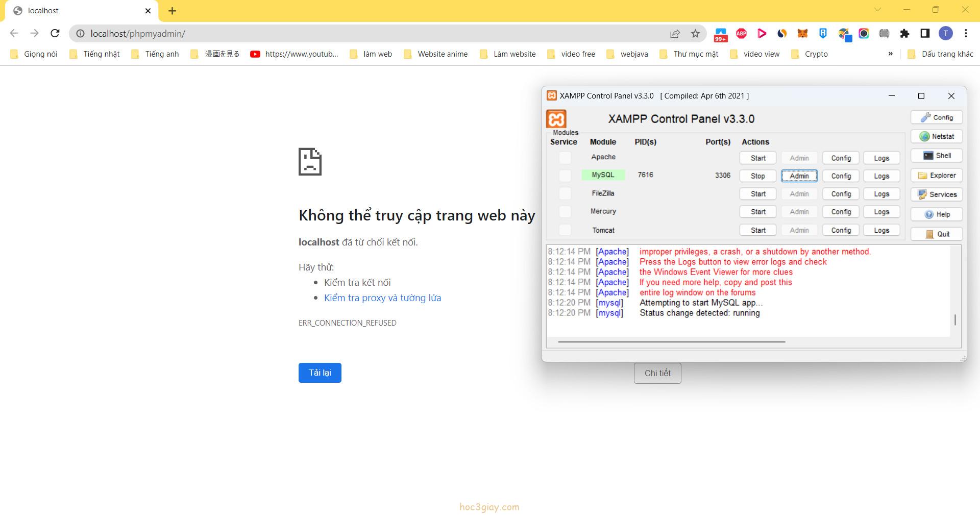Viewport: 980px width, 518px height.
Task: Stop the MySQL module
Action: coord(758,176)
